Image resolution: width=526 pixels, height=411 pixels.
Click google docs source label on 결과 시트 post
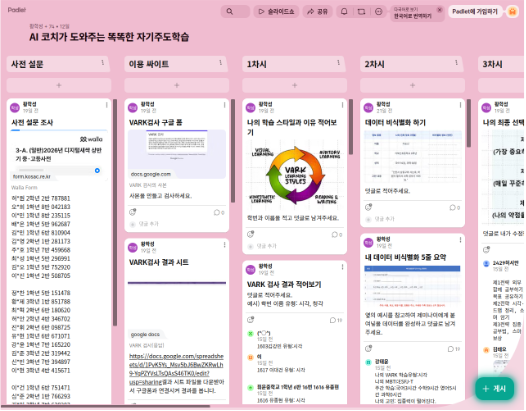click(x=145, y=335)
